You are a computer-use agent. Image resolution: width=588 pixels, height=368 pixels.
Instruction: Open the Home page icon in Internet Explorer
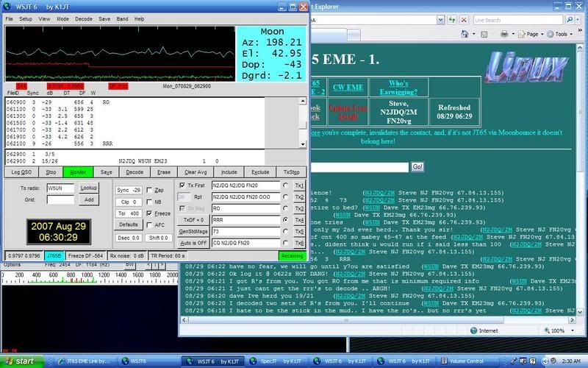[465, 34]
